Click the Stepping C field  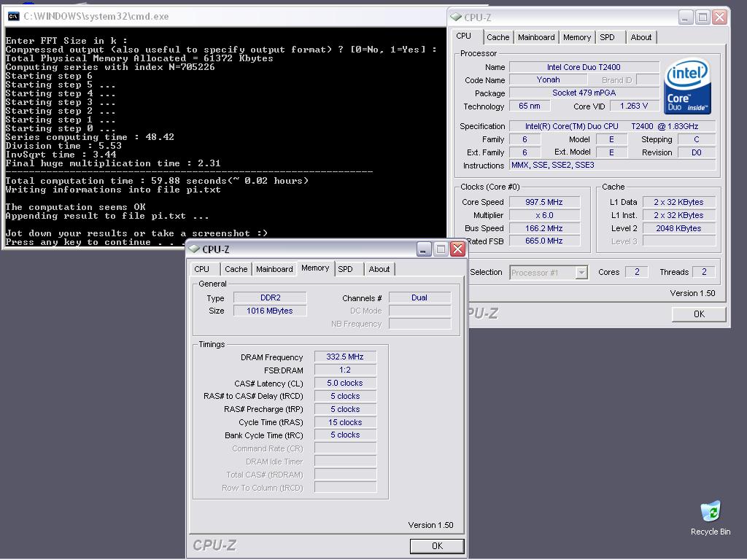click(697, 139)
